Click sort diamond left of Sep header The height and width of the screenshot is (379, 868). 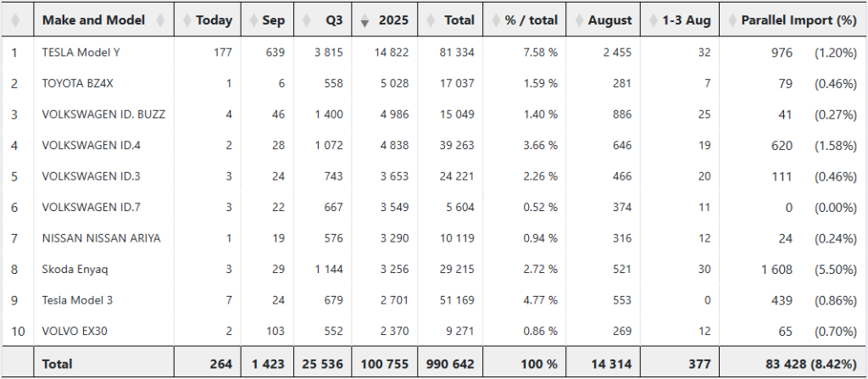[252, 20]
